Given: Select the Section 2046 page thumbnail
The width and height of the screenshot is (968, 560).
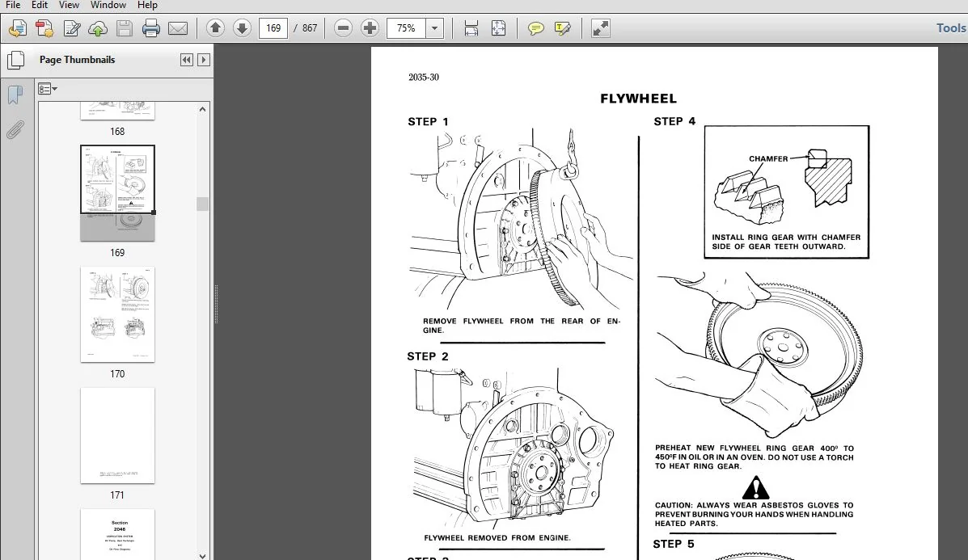Looking at the screenshot, I should pos(117,534).
